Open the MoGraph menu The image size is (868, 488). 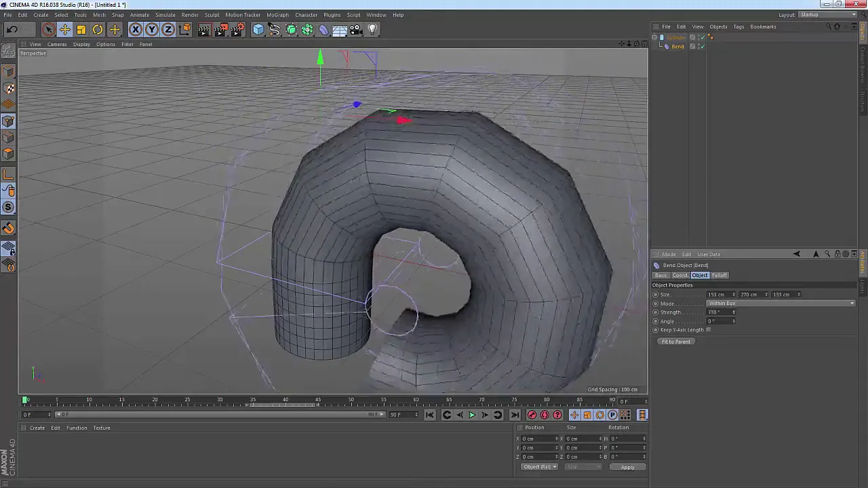pos(277,15)
